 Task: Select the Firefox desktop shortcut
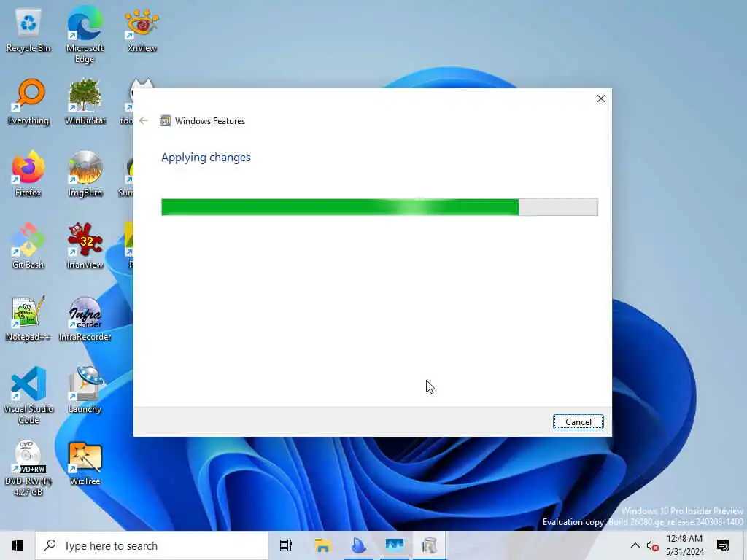[28, 174]
